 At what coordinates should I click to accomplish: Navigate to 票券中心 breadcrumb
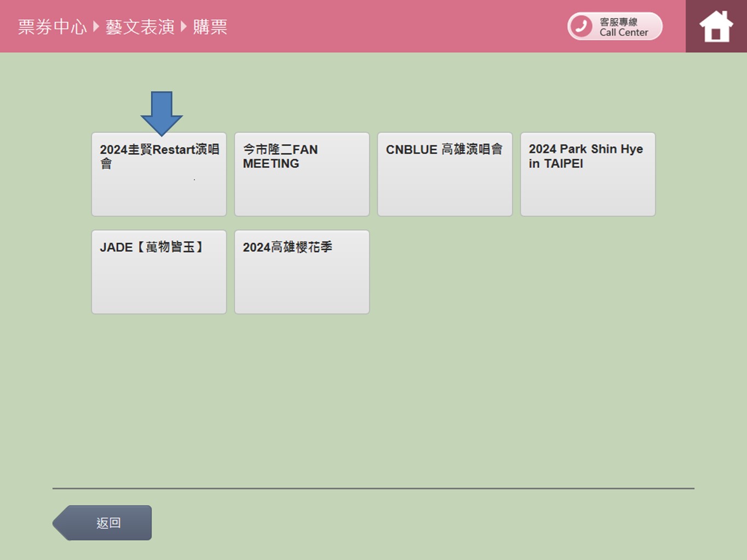tap(53, 27)
